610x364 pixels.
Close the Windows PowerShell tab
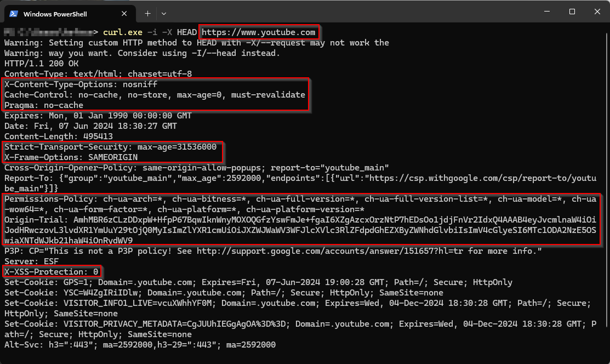124,14
